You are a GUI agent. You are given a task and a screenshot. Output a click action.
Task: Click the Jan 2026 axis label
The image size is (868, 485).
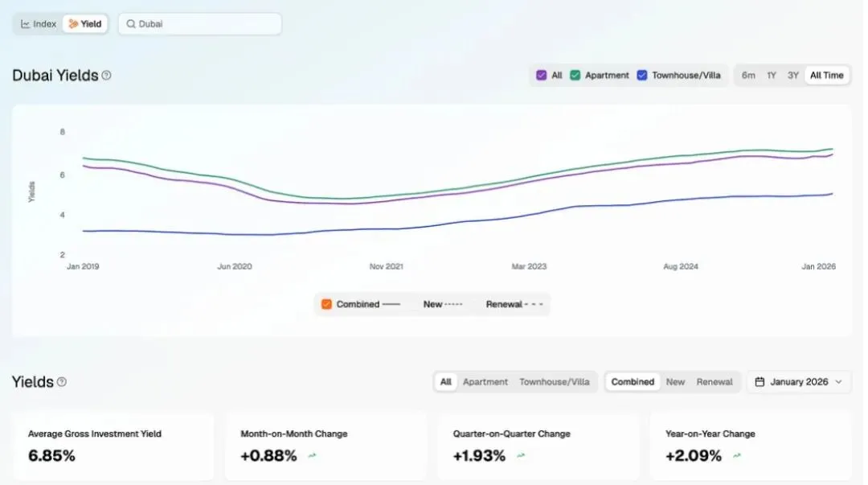click(x=818, y=266)
